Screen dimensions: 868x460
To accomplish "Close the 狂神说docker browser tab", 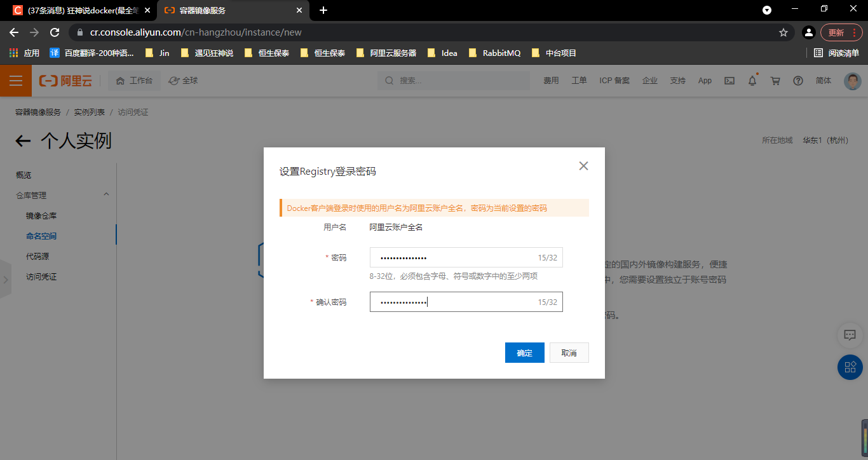I will click(x=147, y=10).
